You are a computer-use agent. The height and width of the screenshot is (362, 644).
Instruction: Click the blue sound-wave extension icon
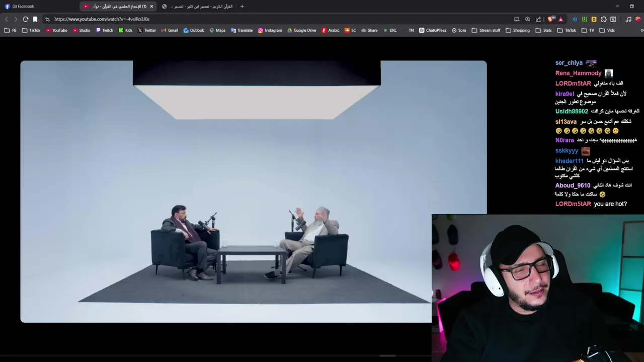(x=575, y=19)
